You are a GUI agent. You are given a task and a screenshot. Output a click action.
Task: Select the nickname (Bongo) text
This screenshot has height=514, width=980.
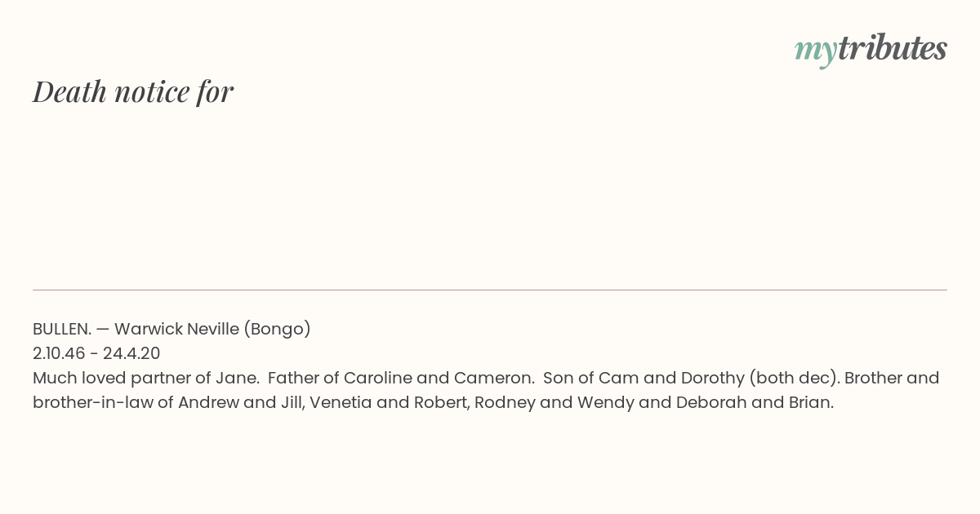pos(278,329)
